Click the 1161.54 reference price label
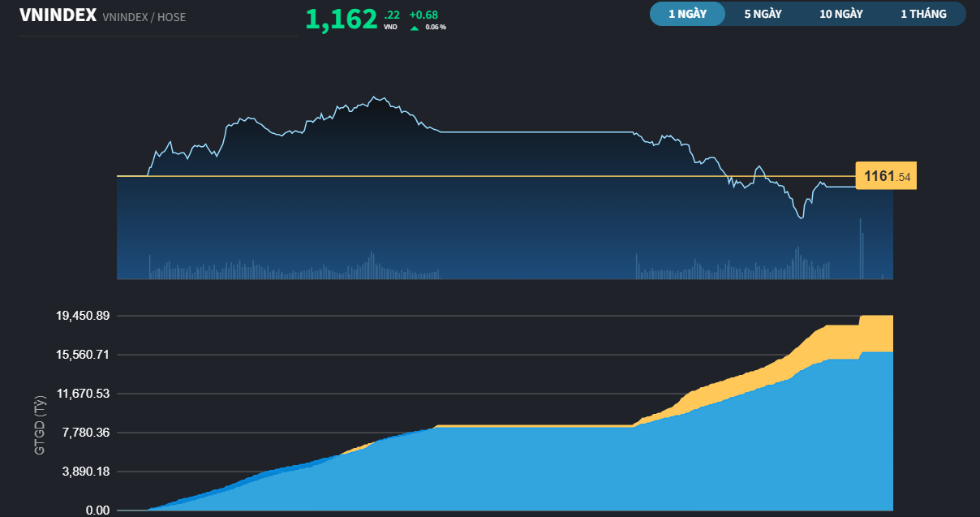The width and height of the screenshot is (980, 517). click(x=886, y=176)
